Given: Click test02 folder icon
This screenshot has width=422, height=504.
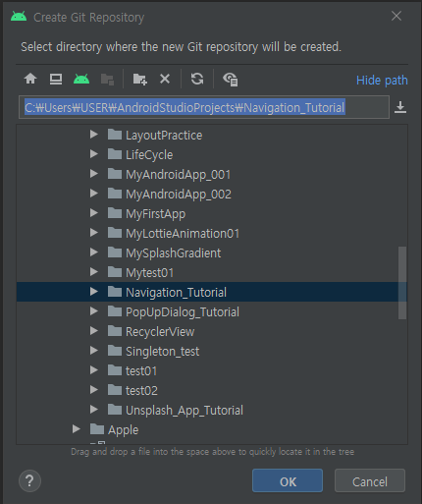Looking at the screenshot, I should click(x=115, y=389).
